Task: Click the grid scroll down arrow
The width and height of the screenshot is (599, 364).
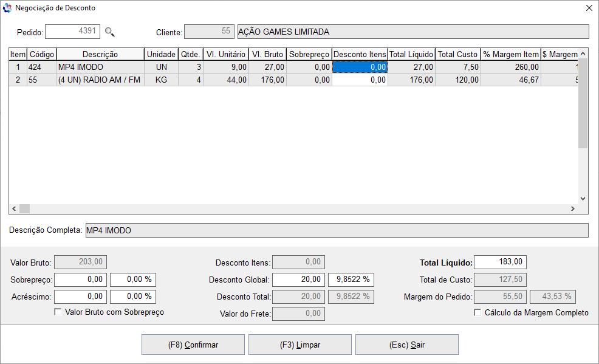Action: pos(583,198)
